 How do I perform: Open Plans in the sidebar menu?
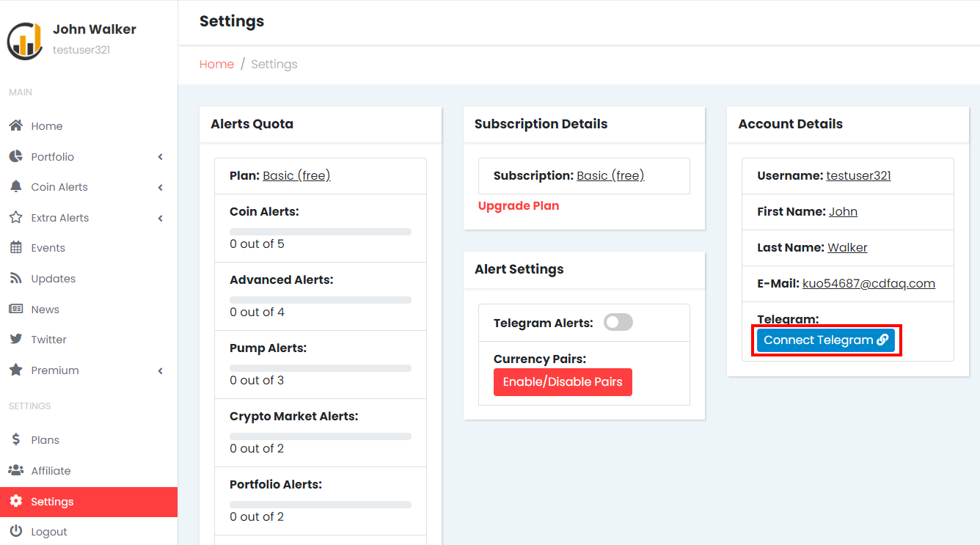coord(89,439)
